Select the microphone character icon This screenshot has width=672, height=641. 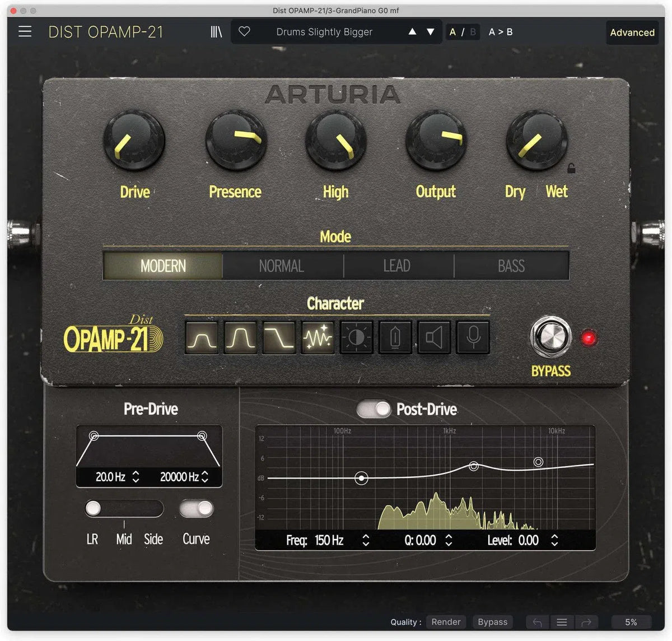click(x=473, y=337)
